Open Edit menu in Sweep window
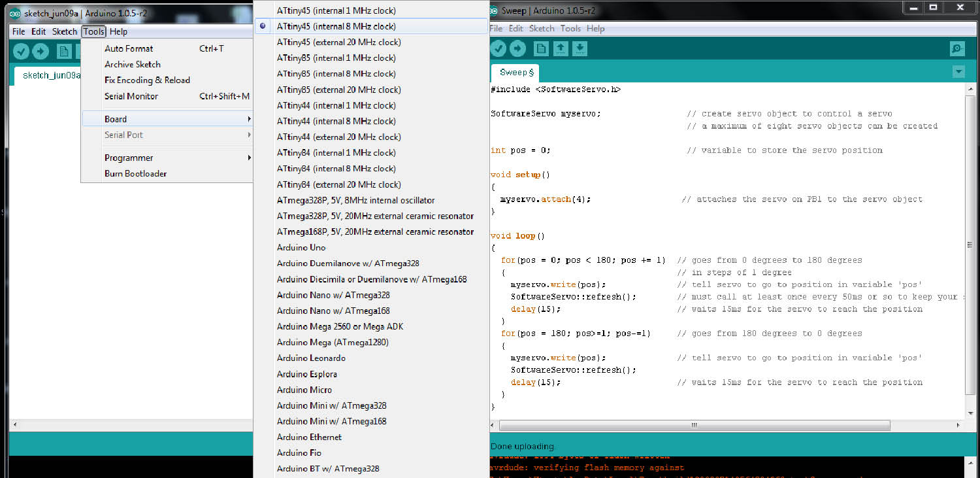 tap(516, 28)
